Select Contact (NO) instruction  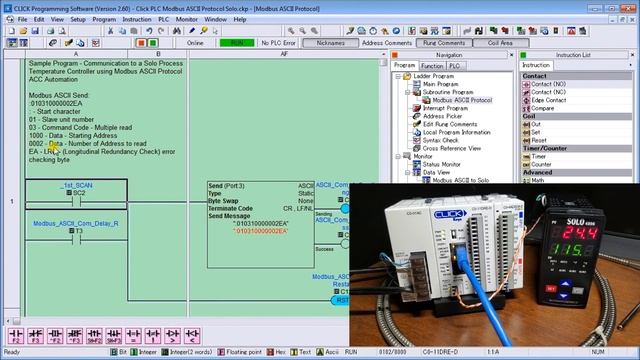coord(548,84)
